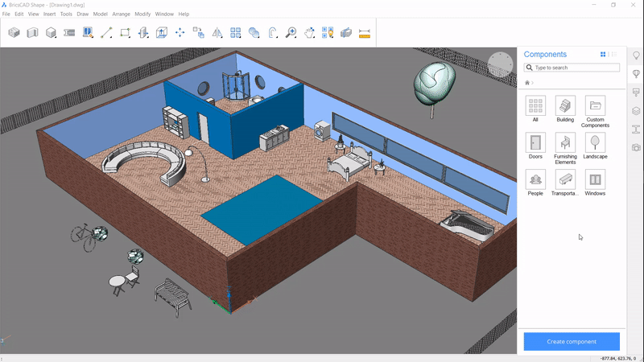
Task: Click the materials stack toolbar icon
Action: pyautogui.click(x=346, y=32)
